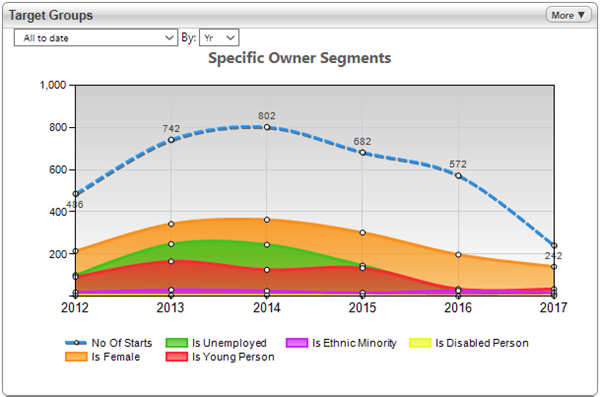Screen dimensions: 600x397
Task: Click the Target Groups panel title
Action: tap(51, 15)
